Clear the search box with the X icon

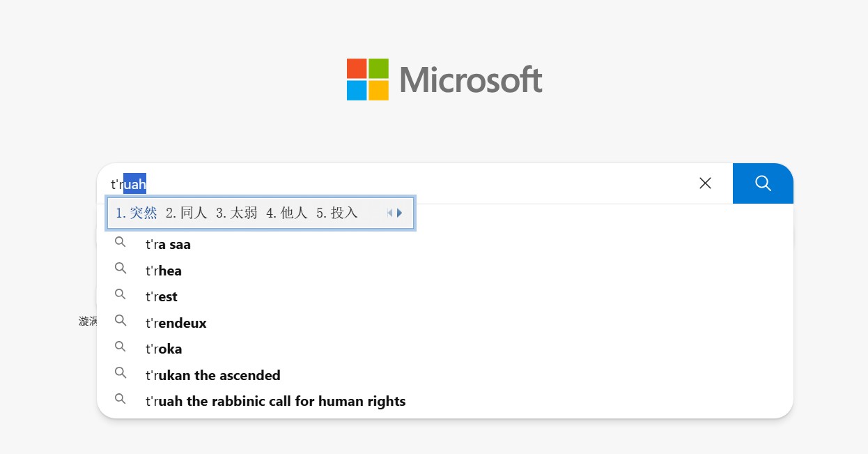tap(705, 183)
